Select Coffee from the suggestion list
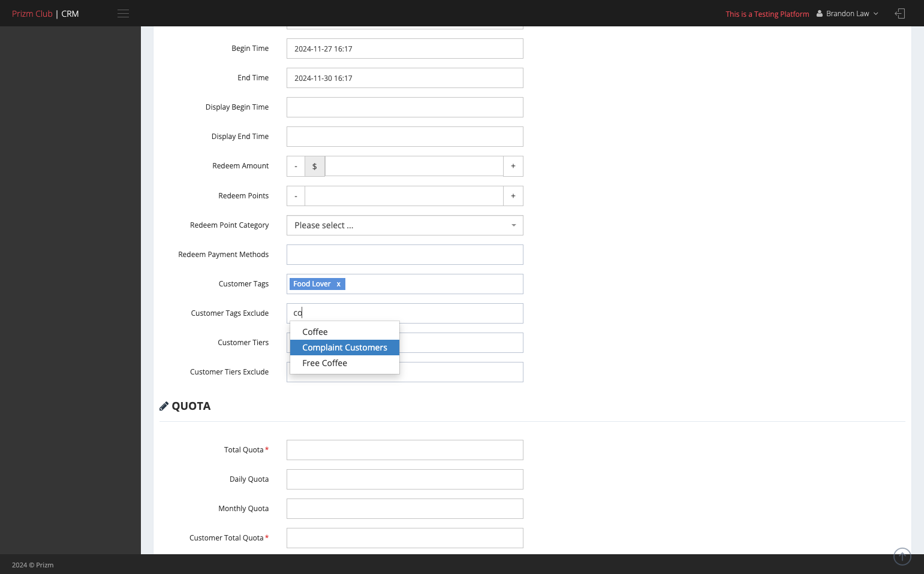Screen dimensions: 924x574 (x=345, y=332)
